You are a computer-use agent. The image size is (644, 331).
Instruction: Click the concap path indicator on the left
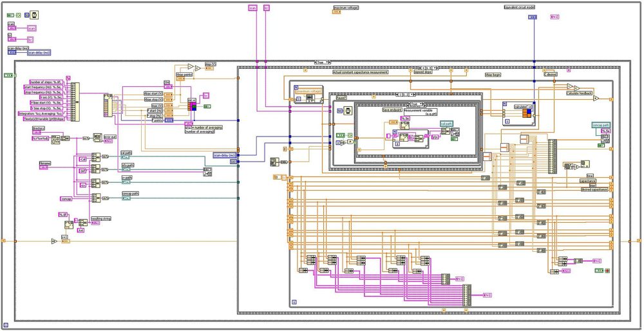click(126, 198)
